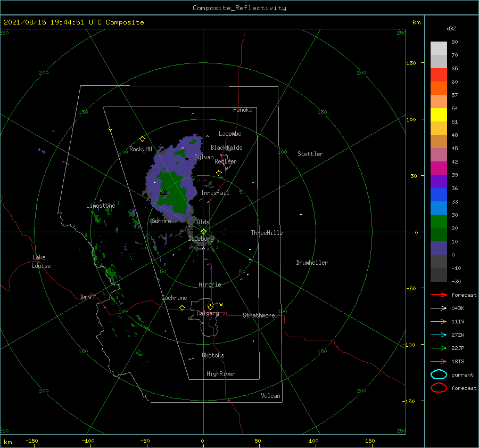Click the yellow diamond marker below RedDeer
Image resolution: width=479 pixels, height=448 pixels.
click(219, 173)
